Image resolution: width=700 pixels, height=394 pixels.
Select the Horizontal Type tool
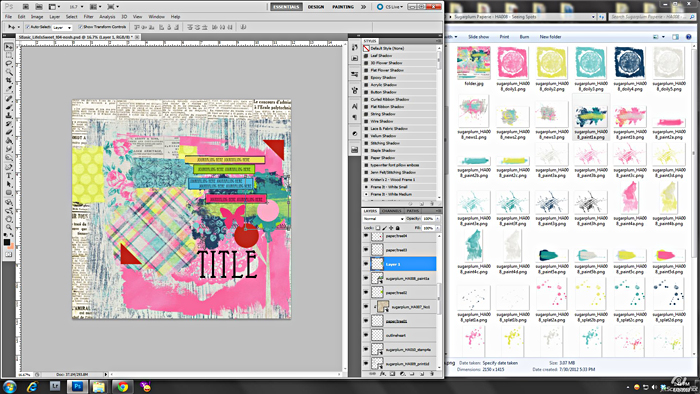tap(8, 175)
